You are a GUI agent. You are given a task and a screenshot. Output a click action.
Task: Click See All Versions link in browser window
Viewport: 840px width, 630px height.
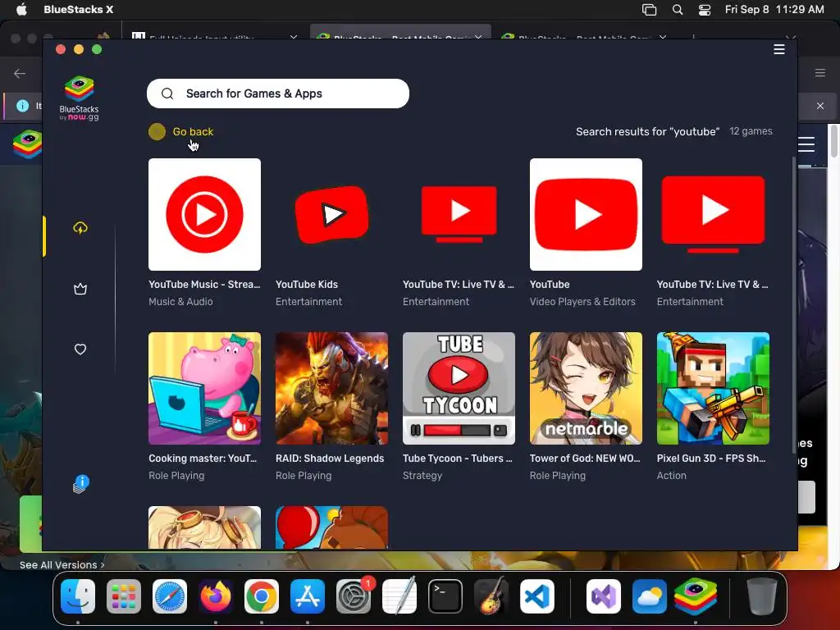coord(62,564)
